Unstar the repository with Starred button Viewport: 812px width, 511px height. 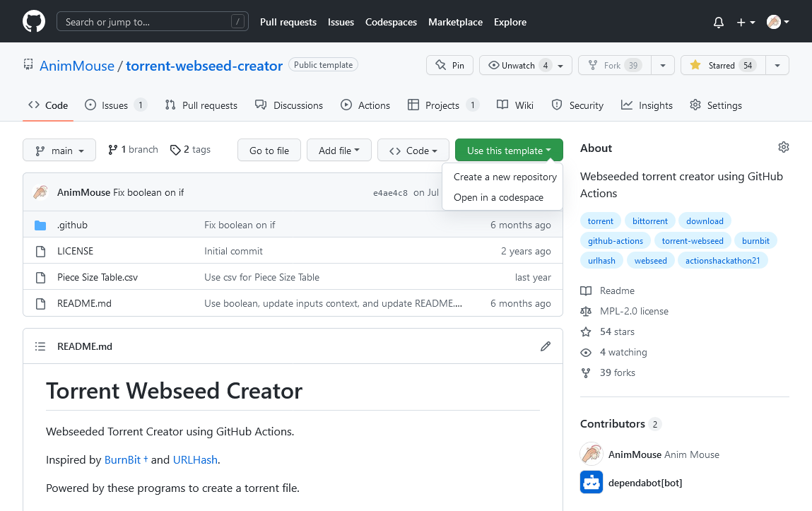coord(723,65)
